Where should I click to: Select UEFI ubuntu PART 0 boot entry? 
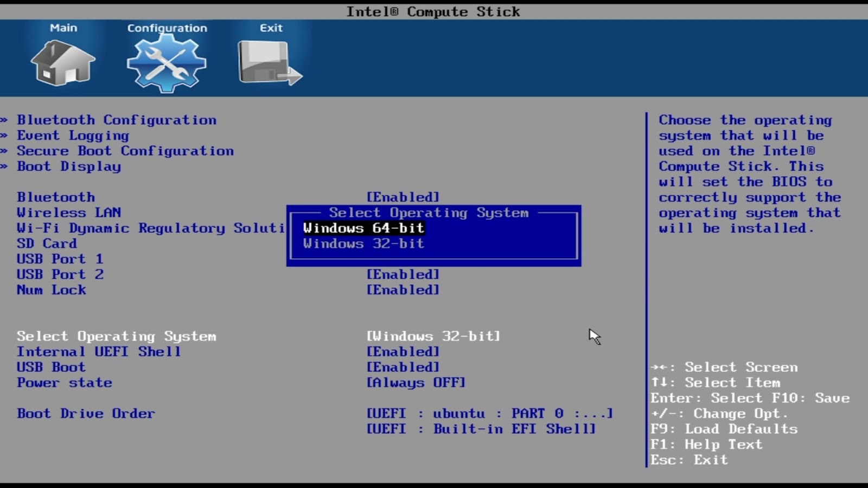(x=490, y=414)
